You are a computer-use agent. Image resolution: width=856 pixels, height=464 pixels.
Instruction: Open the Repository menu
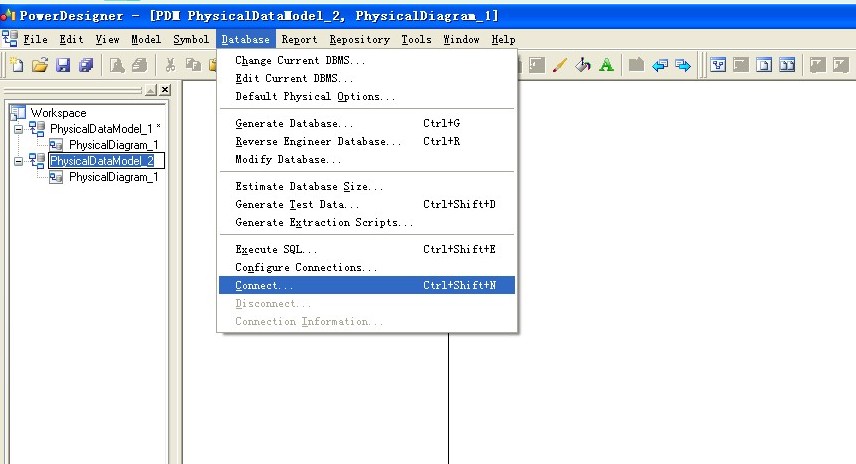pyautogui.click(x=360, y=39)
